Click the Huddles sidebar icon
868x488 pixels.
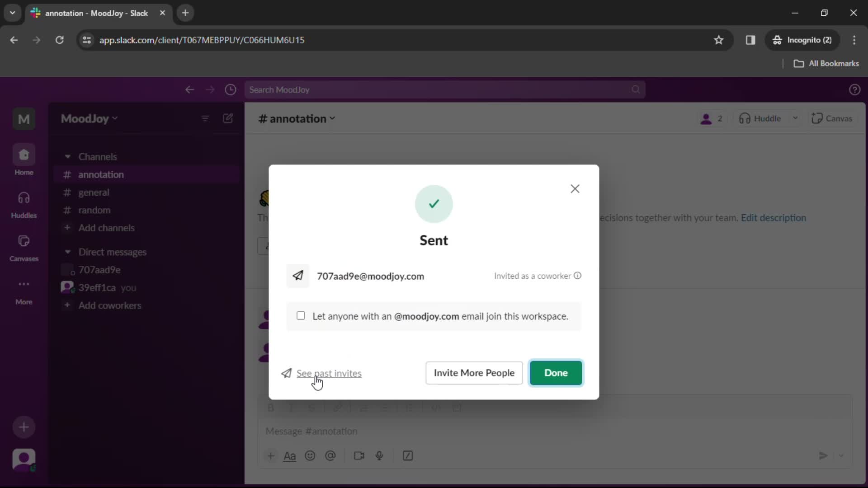[x=24, y=203]
